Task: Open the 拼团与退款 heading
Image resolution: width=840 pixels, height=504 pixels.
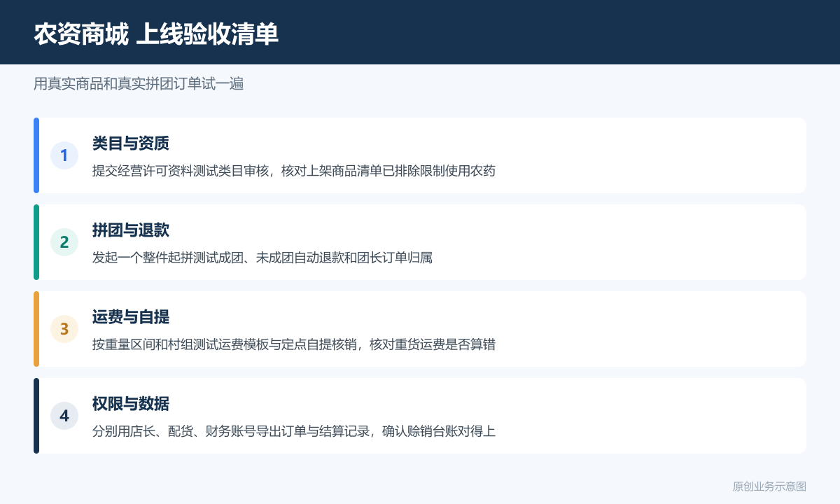Action: click(x=131, y=230)
